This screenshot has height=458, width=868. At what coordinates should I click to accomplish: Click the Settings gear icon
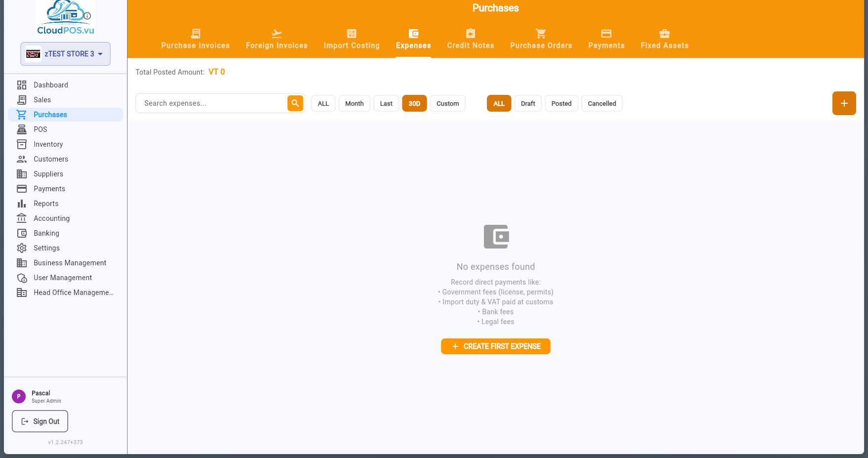click(x=22, y=248)
